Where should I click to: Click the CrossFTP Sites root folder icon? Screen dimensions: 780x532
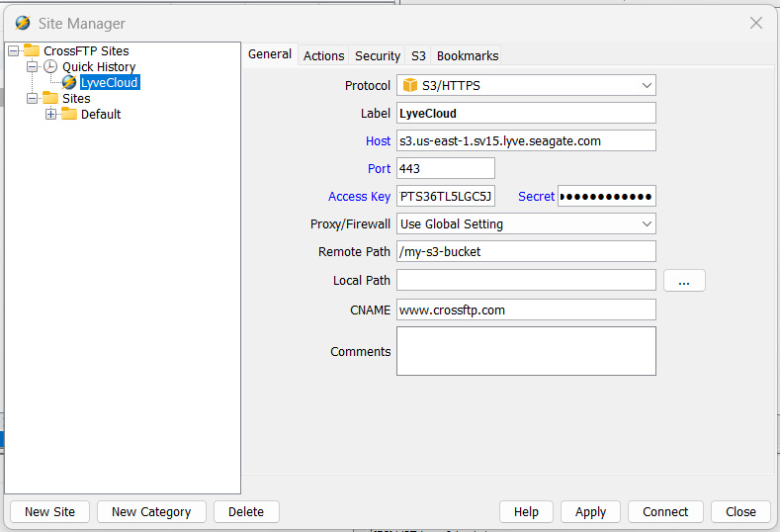click(32, 51)
